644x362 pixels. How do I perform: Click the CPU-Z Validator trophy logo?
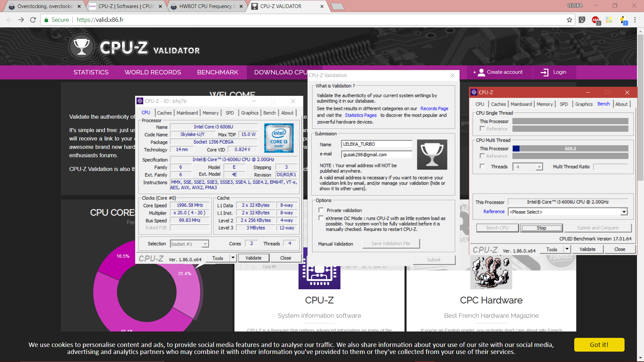point(82,47)
